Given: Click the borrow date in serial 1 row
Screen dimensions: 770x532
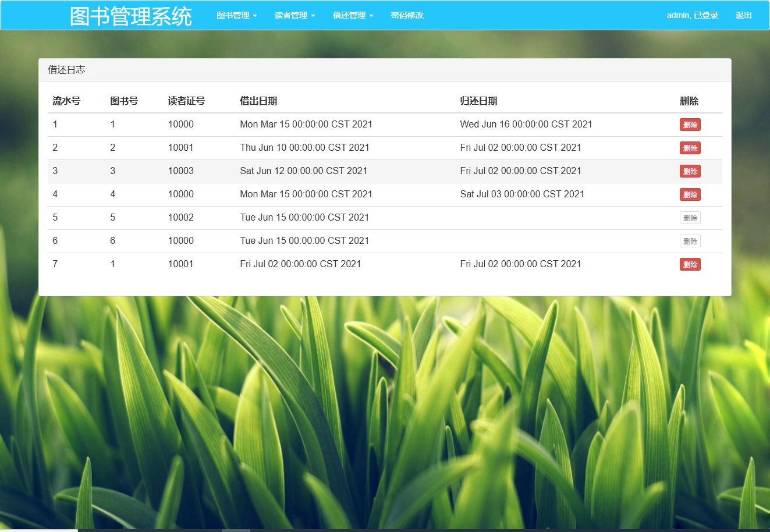Looking at the screenshot, I should pyautogui.click(x=306, y=124).
